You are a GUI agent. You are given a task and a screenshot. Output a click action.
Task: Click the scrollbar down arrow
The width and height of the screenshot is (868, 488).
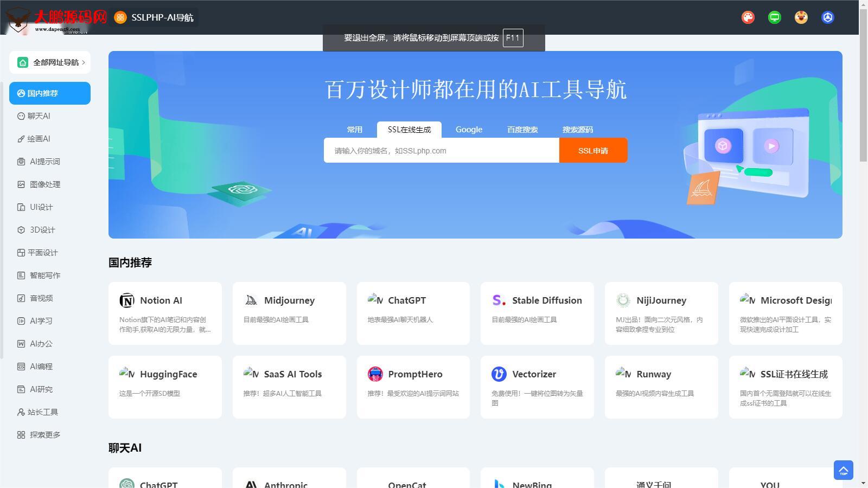[x=864, y=483]
